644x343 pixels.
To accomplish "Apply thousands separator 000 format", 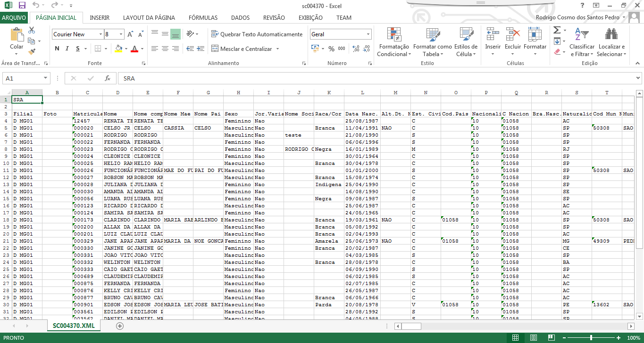I will click(x=342, y=49).
